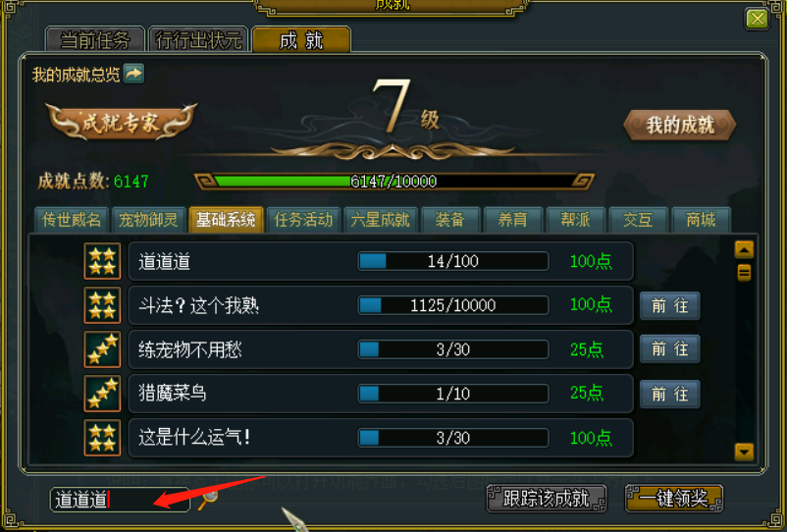Open my achievements overview arrow icon
Image resolution: width=787 pixels, height=532 pixels.
133,74
